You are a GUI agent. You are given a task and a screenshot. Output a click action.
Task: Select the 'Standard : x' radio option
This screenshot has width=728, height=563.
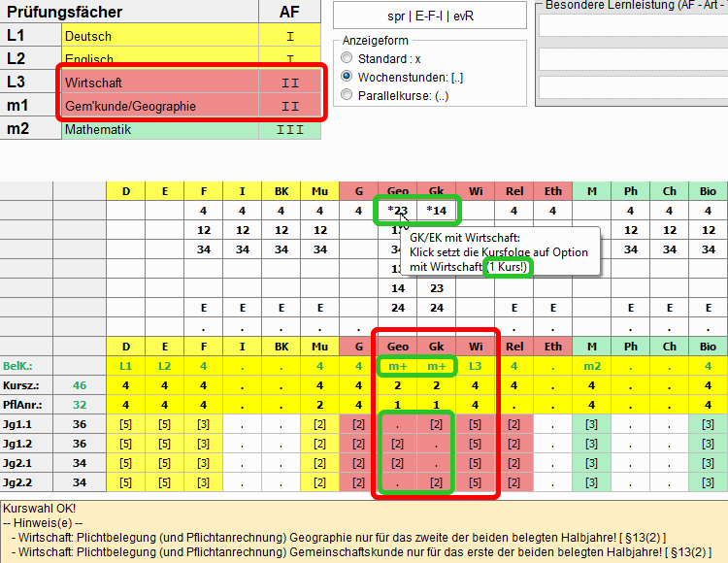tap(347, 58)
